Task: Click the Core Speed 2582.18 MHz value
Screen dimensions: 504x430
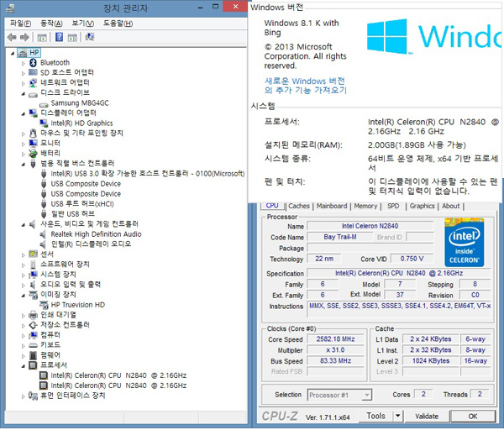Action: 335,339
